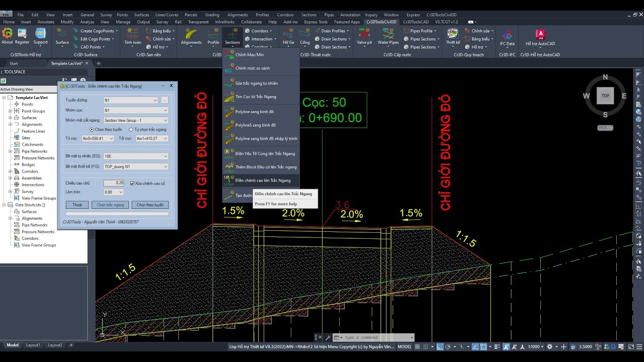
Task: Click the MODEL status bar button
Action: (405, 346)
